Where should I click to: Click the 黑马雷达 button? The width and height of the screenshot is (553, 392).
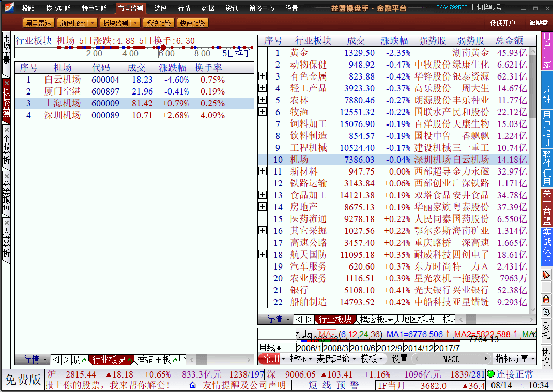pyautogui.click(x=38, y=23)
